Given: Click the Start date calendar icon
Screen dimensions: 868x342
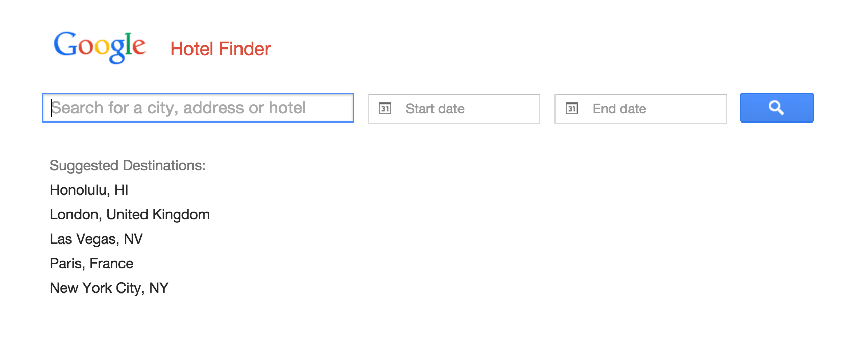Looking at the screenshot, I should [385, 108].
